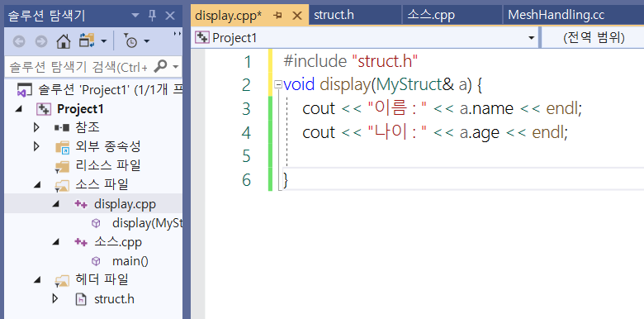Viewport: 644px width, 319px height.
Task: Toggle auto-hide pin of Solution Explorer panel
Action: coord(152,16)
